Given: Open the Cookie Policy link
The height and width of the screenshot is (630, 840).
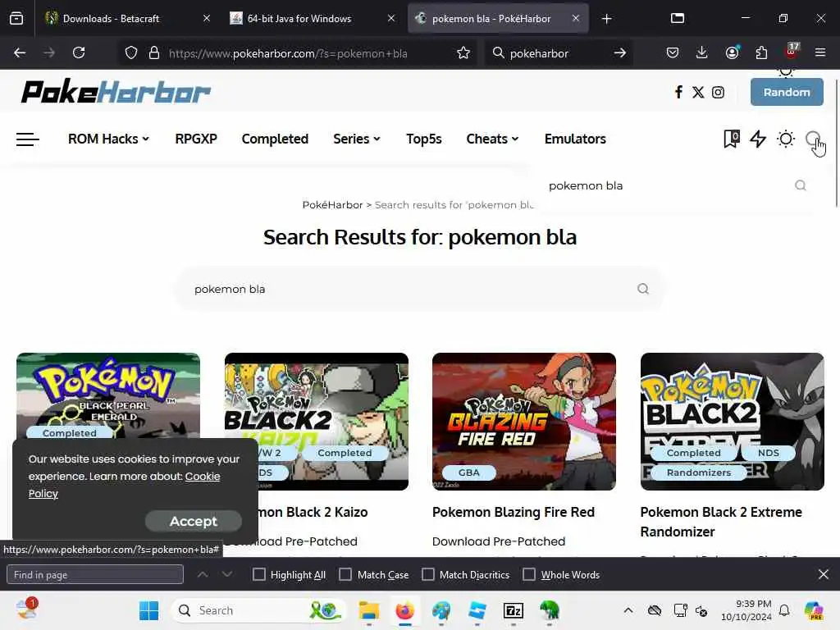Looking at the screenshot, I should pyautogui.click(x=203, y=477).
